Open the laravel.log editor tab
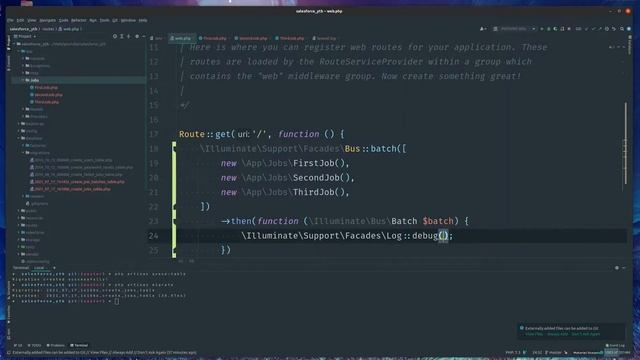This screenshot has height=360, width=640. point(324,38)
